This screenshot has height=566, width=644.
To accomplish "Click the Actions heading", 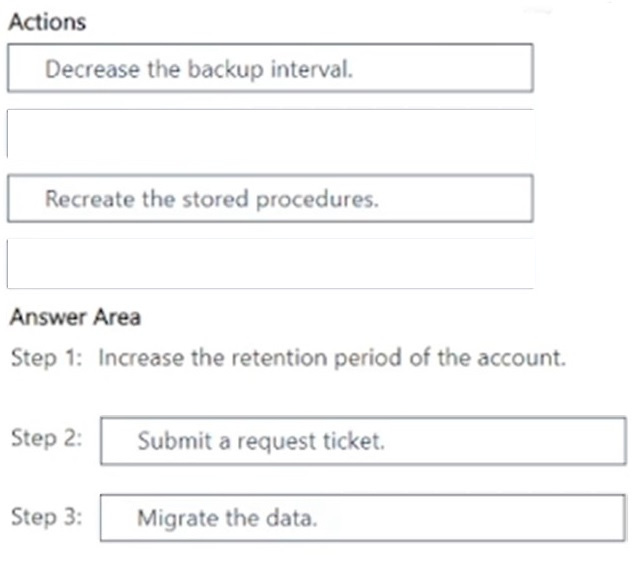I will click(48, 22).
